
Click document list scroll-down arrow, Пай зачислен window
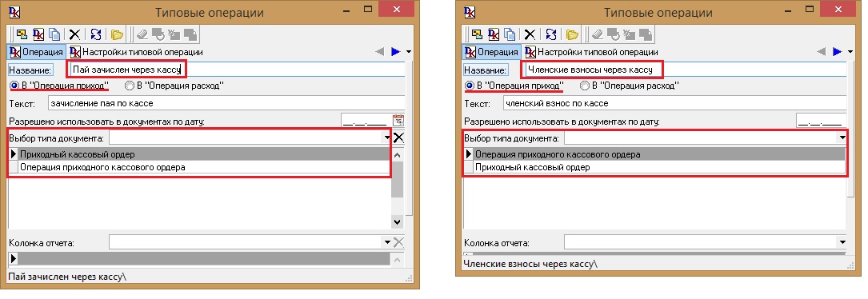click(x=398, y=221)
